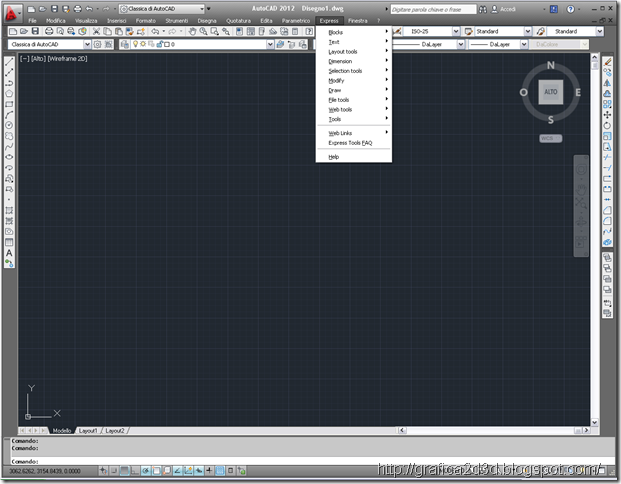Click the search keyword input field
This screenshot has width=621, height=484.
[x=433, y=9]
